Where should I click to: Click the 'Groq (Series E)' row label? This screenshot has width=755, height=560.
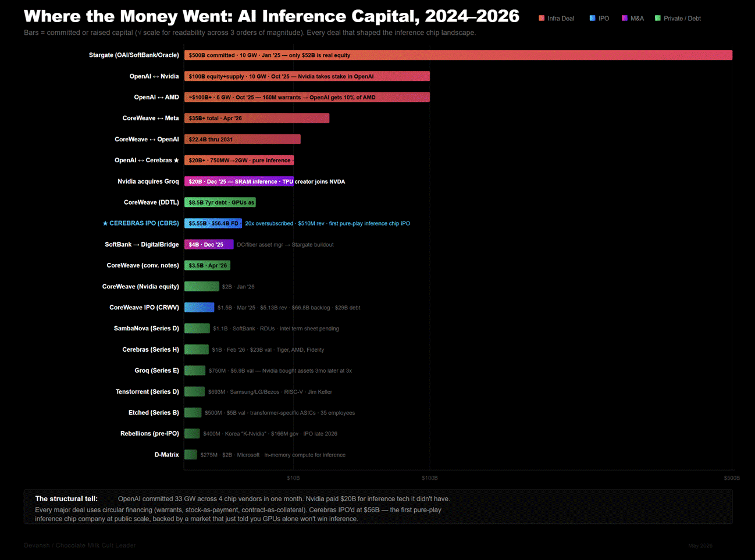click(156, 370)
